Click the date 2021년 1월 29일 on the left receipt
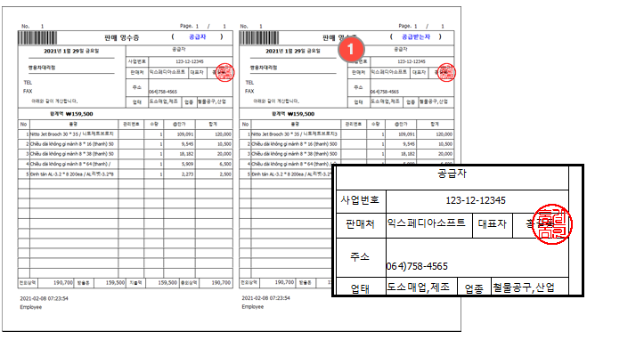The height and width of the screenshot is (340, 644). coord(71,52)
